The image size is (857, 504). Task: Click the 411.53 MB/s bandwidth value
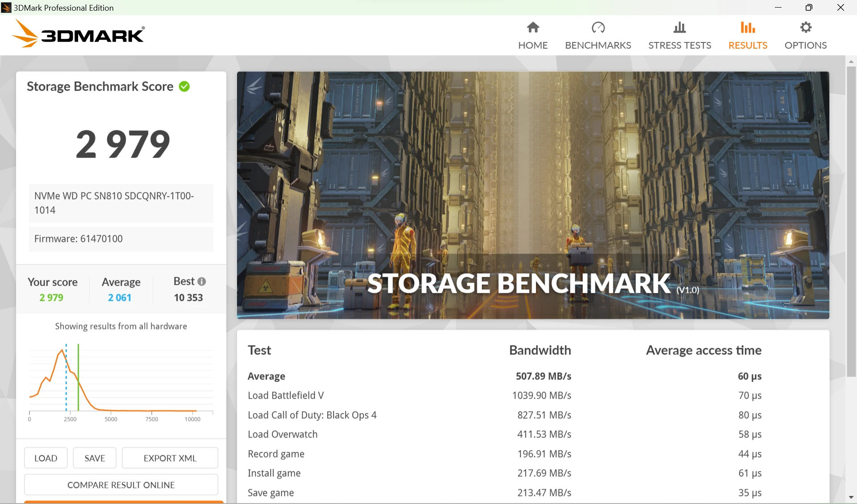click(x=544, y=434)
